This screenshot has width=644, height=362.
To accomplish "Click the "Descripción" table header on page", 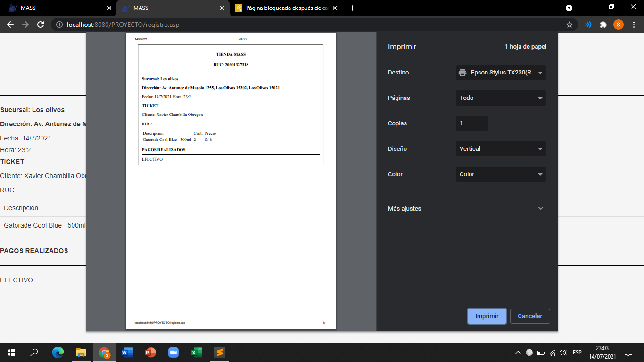I will pyautogui.click(x=21, y=208).
